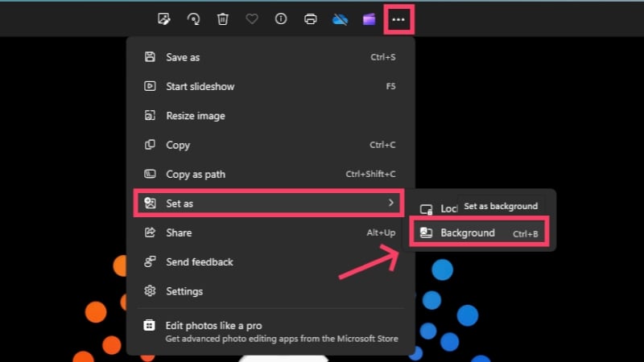644x362 pixels.
Task: Mark photo as favorite with heart icon
Action: coord(252,19)
